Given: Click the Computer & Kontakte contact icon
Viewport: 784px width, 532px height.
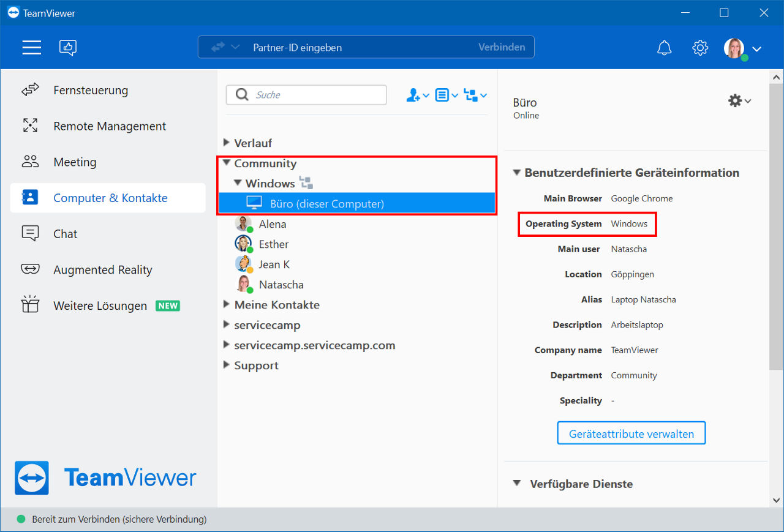Looking at the screenshot, I should [x=30, y=197].
